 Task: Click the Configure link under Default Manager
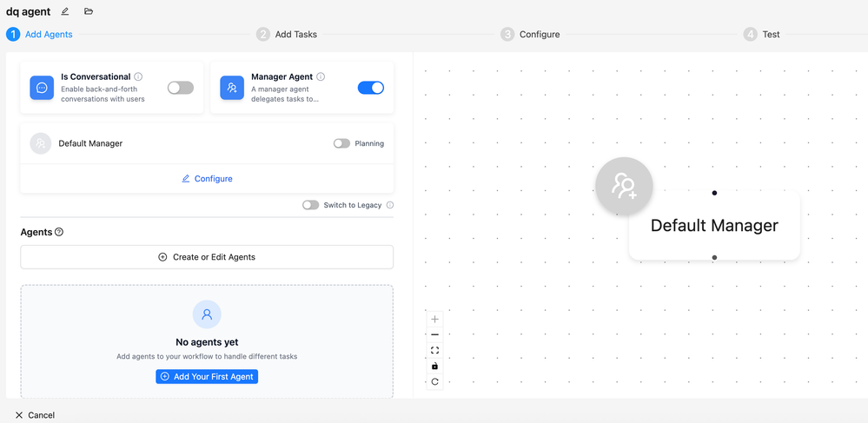coord(207,179)
